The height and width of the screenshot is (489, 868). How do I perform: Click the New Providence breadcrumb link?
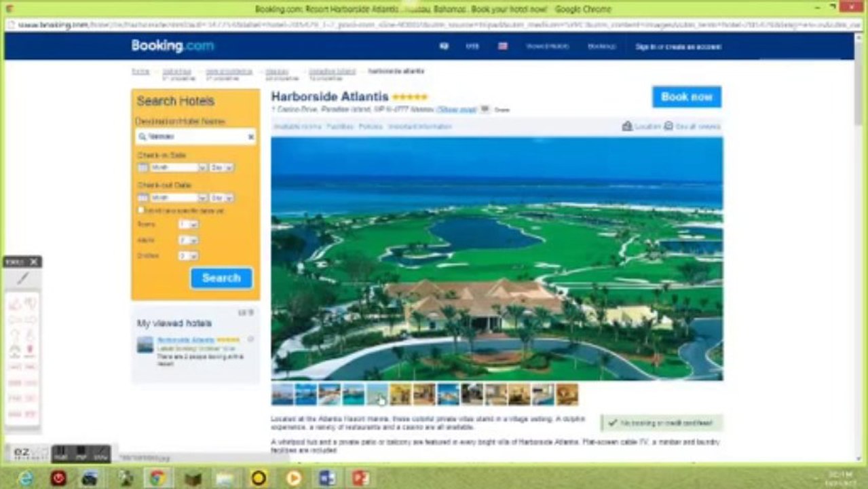(x=229, y=71)
